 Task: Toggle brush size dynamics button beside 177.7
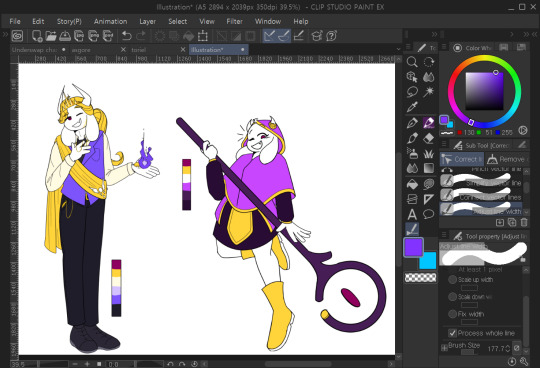[x=517, y=348]
